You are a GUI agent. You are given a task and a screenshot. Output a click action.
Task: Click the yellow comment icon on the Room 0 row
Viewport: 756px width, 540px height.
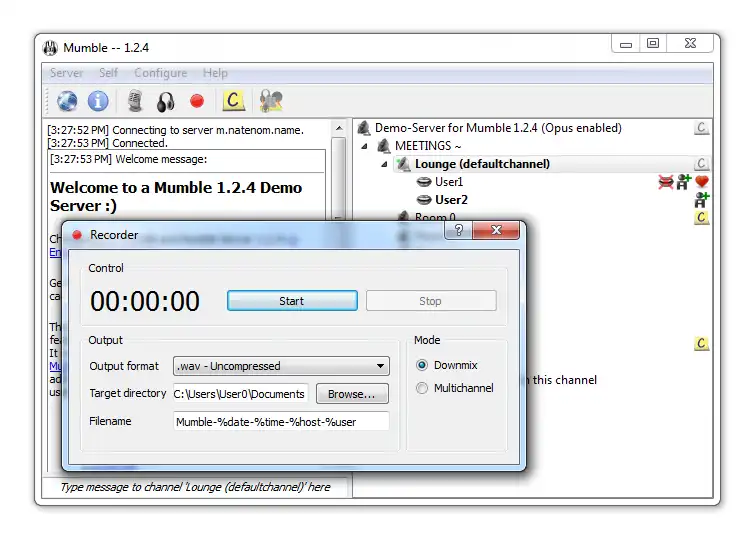coord(702,217)
